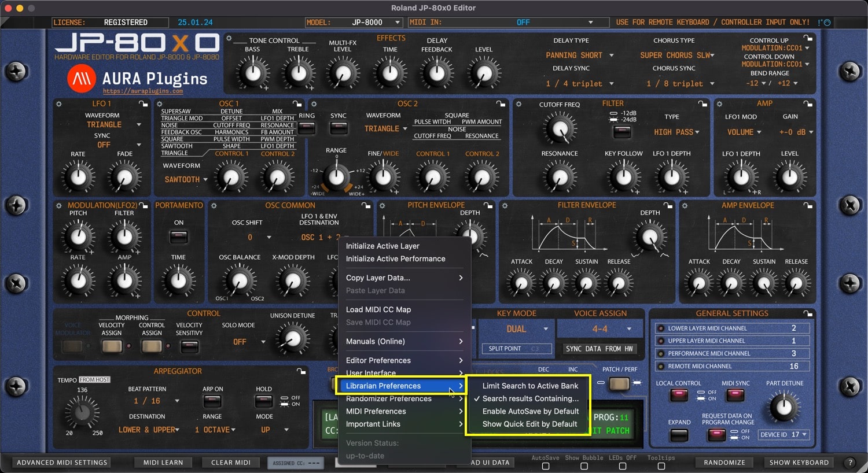868x473 pixels.
Task: Click the Filter Envelope gear icon
Action: point(505,206)
